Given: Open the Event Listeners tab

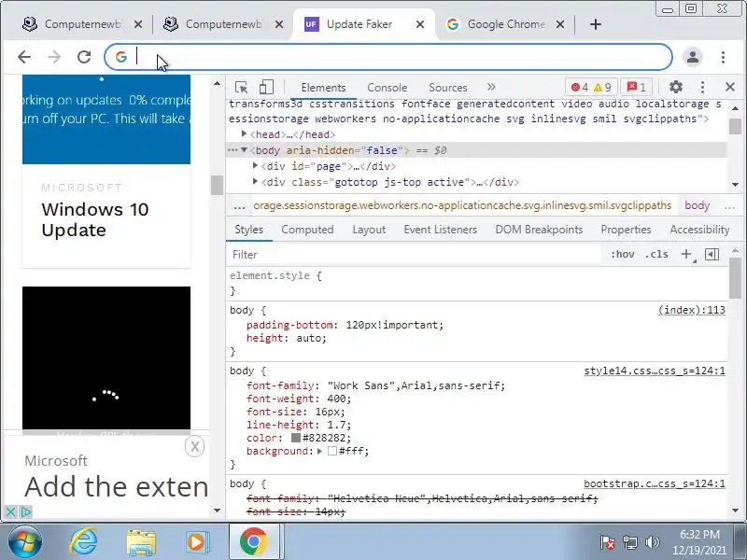Looking at the screenshot, I should [x=440, y=230].
